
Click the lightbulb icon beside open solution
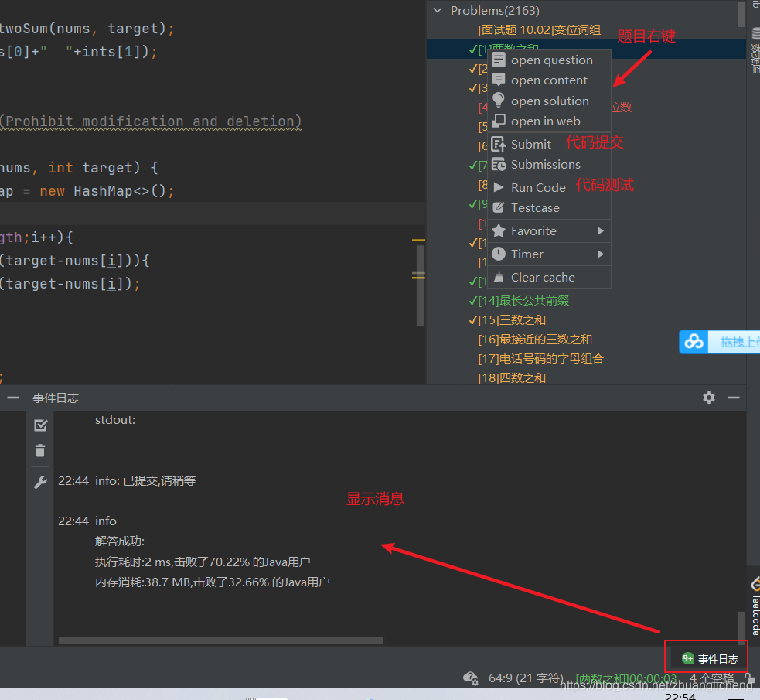click(498, 100)
